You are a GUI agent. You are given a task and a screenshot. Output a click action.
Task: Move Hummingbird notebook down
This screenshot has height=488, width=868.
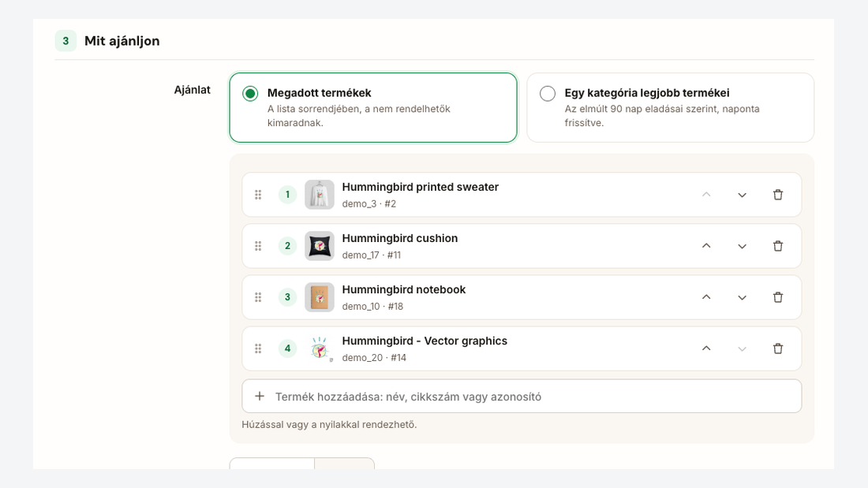743,298
